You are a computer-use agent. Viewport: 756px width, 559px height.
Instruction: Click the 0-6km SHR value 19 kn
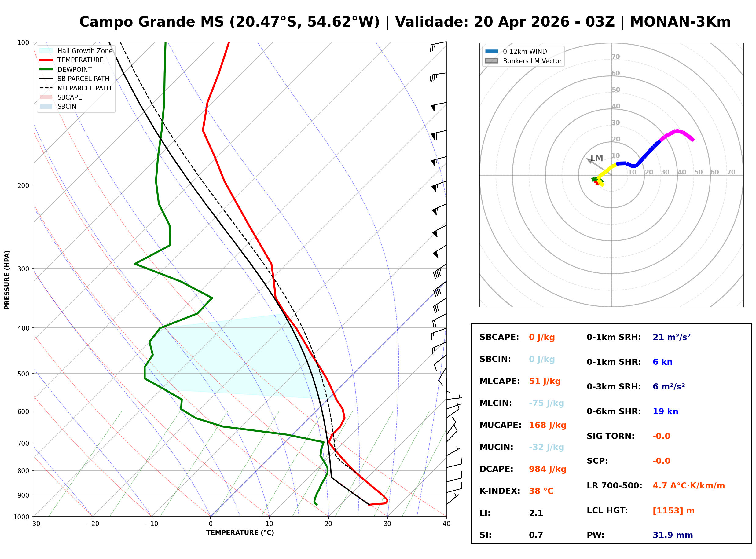(665, 411)
